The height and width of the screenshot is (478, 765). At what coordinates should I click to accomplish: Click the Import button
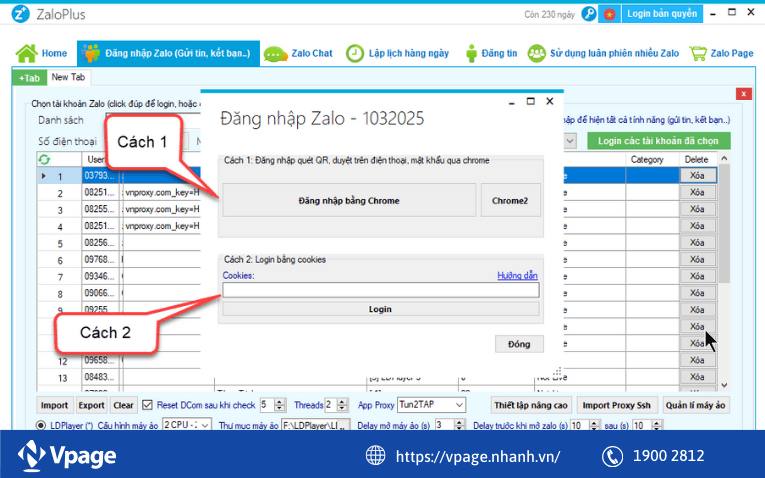(55, 405)
